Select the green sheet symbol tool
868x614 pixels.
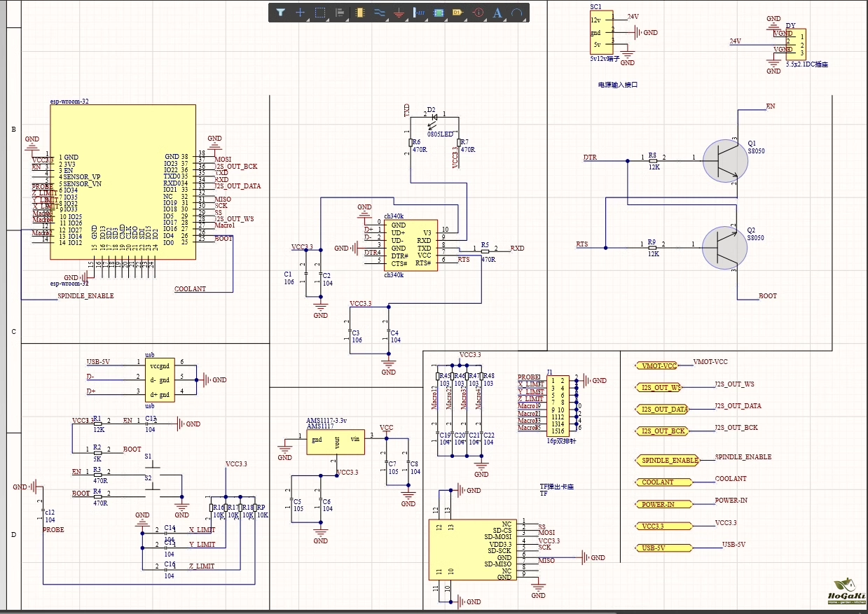439,13
